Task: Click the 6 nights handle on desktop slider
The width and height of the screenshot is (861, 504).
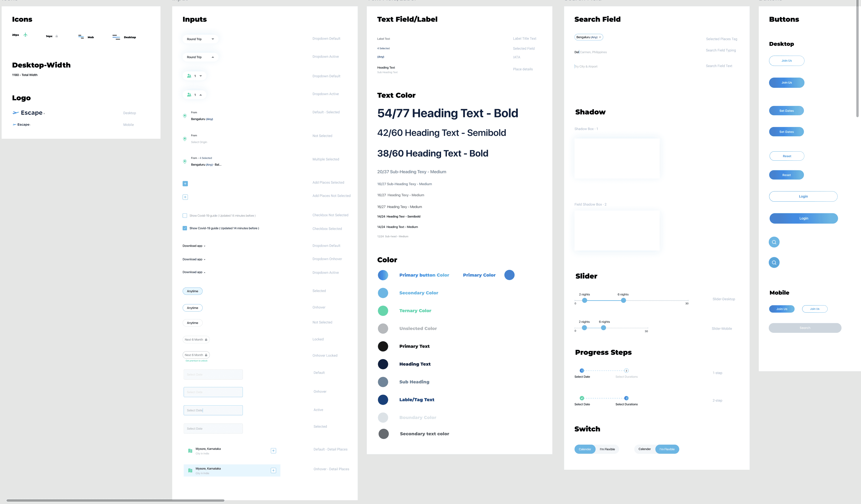Action: click(x=623, y=301)
